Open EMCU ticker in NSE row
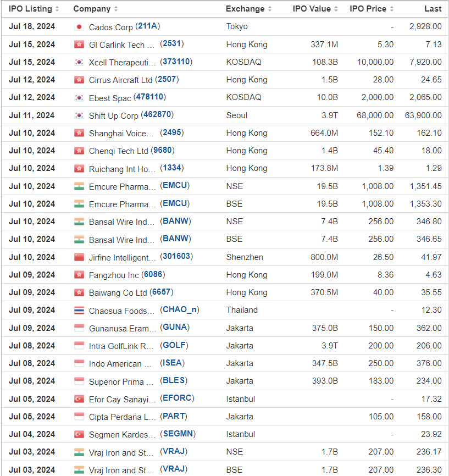 [175, 185]
